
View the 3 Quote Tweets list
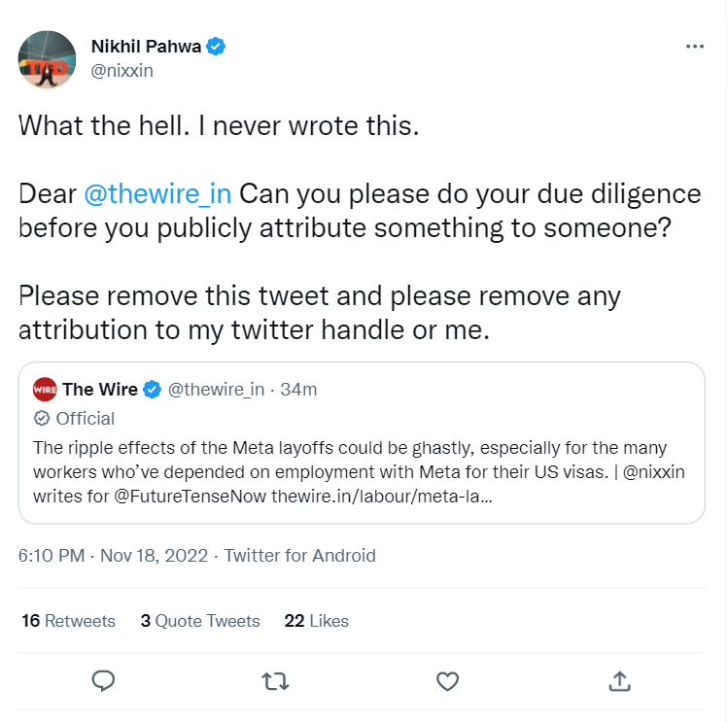[x=200, y=621]
